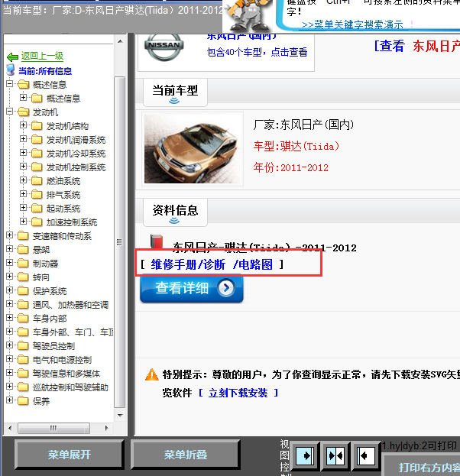Select the 驾驶员控制 tree item
Image resolution: width=460 pixels, height=476 pixels.
coord(53,346)
